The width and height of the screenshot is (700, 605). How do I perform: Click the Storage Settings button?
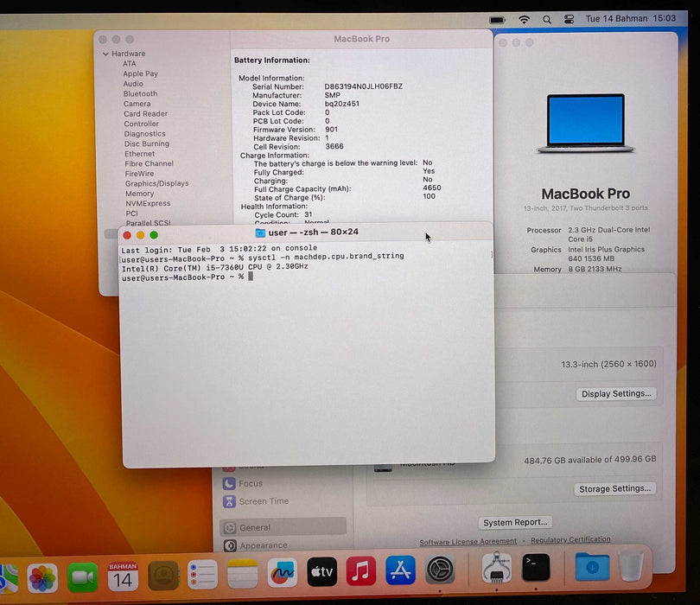pos(614,489)
